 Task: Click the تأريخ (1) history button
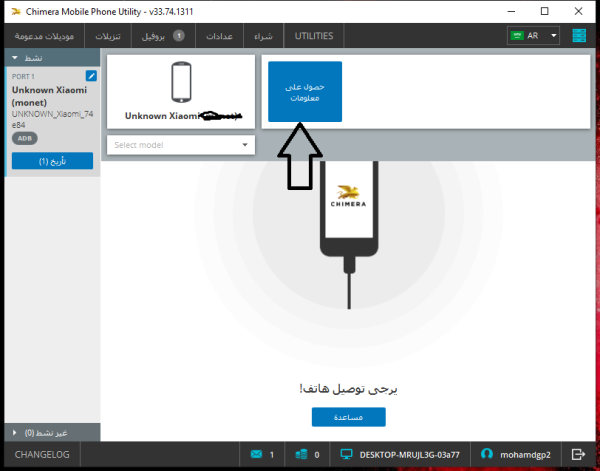[x=52, y=161]
